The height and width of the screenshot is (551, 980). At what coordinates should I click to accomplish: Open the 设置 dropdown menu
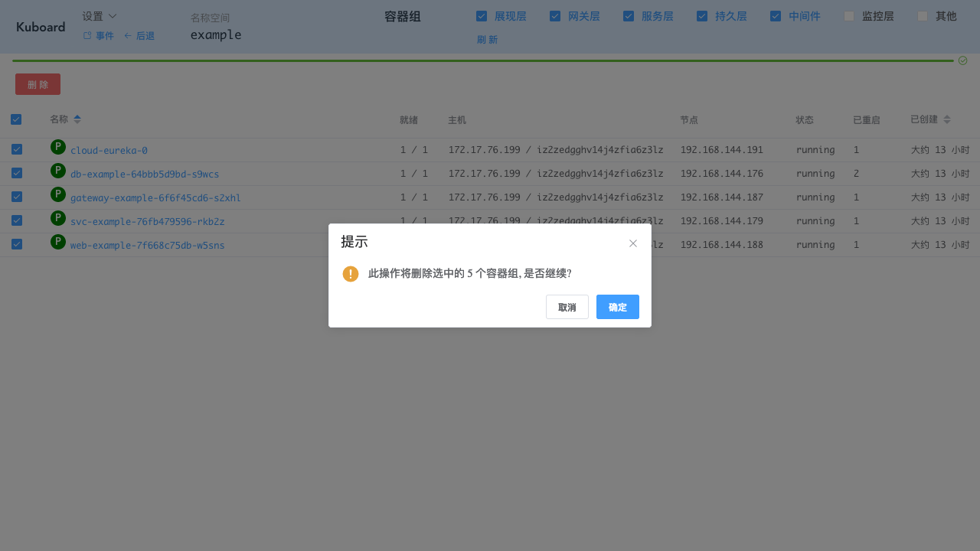pos(100,16)
